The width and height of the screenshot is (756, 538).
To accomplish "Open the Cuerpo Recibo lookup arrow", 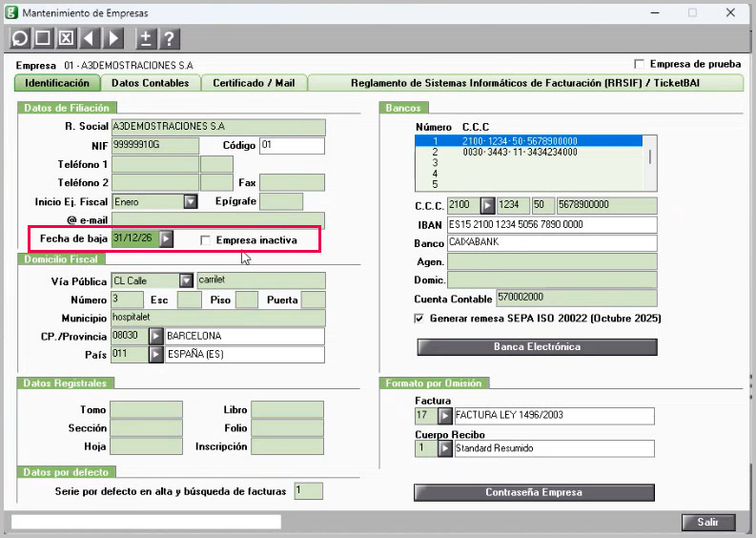I will pos(445,448).
